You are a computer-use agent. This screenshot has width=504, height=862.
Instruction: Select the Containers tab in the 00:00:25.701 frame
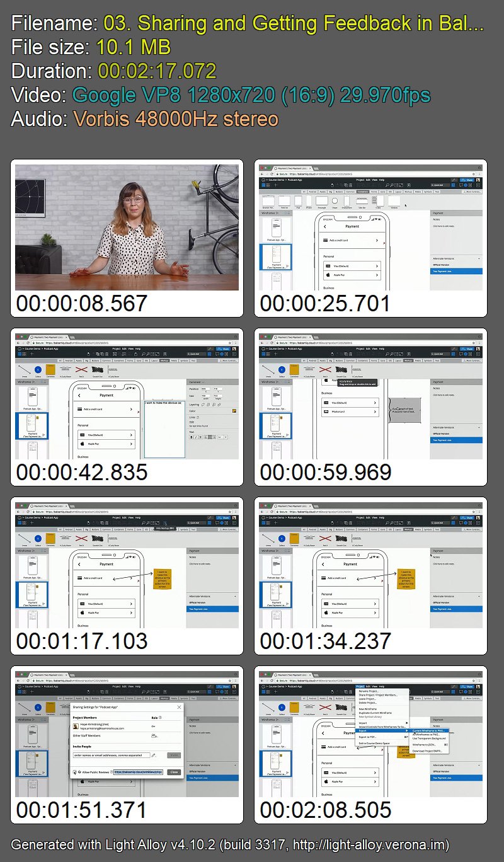[x=363, y=192]
